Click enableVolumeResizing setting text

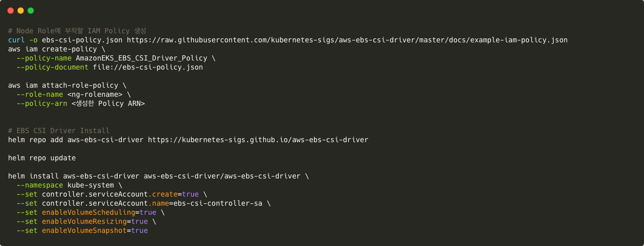point(84,221)
